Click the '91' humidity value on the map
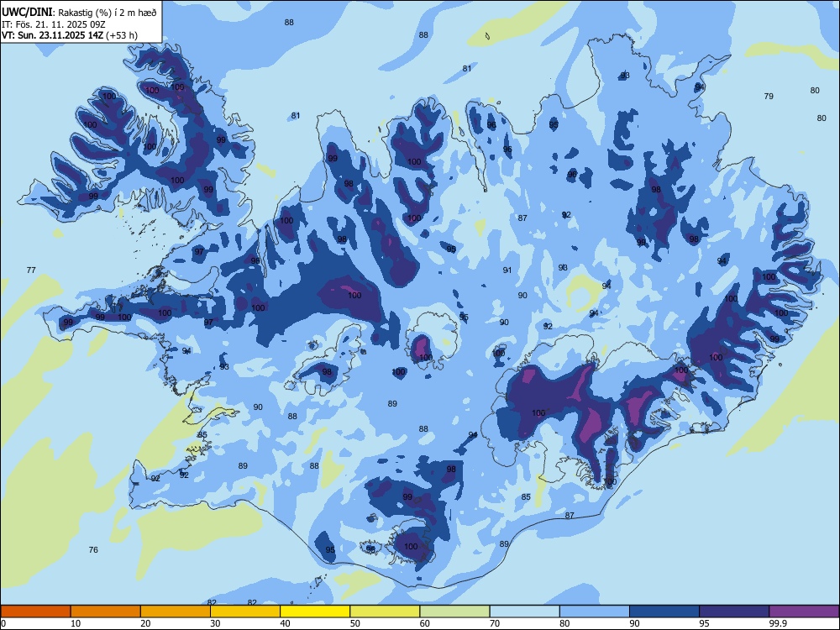This screenshot has height=630, width=840. pyautogui.click(x=507, y=270)
